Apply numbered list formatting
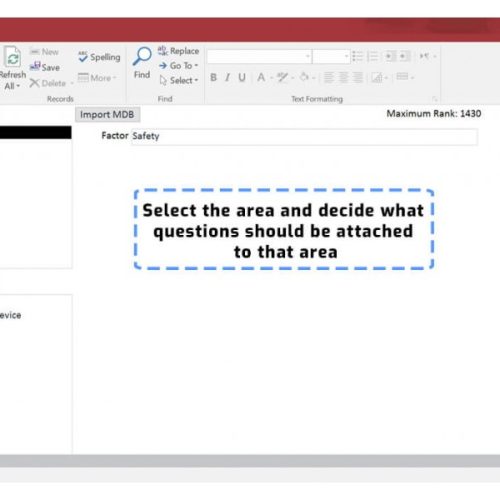Image resolution: width=500 pixels, height=500 pixels. tap(372, 56)
